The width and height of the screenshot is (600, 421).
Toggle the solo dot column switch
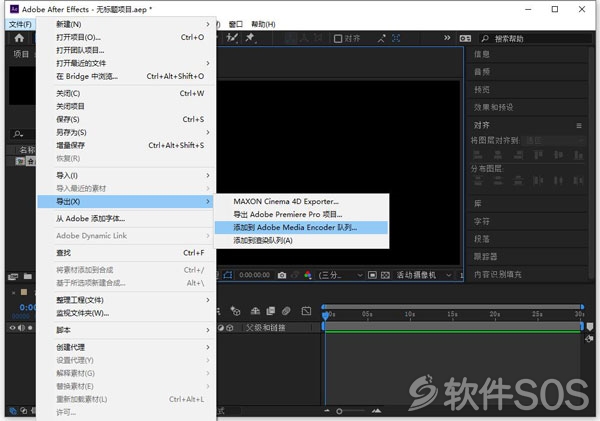tap(30, 328)
